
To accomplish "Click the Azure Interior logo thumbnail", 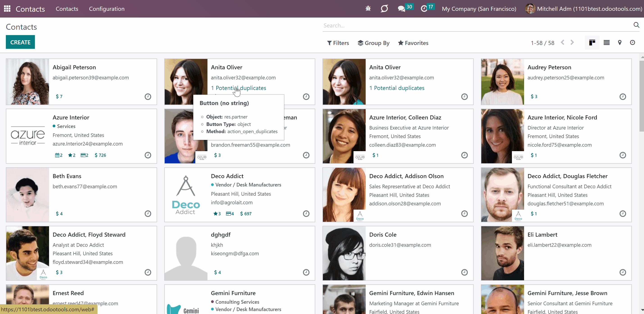I will pos(28,136).
